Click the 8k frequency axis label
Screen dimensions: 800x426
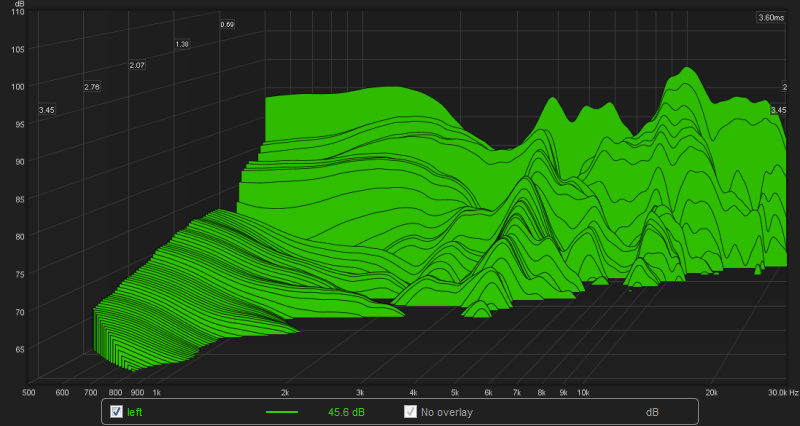tap(541, 393)
